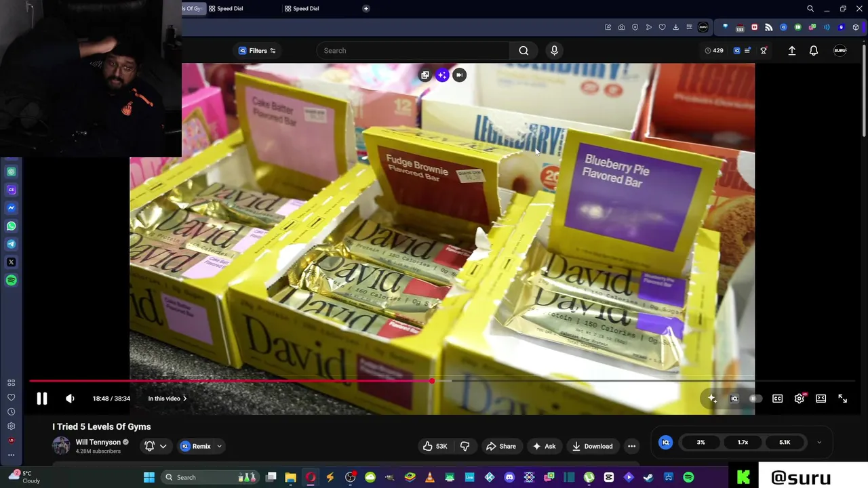This screenshot has width=868, height=488.
Task: Add page to bookmarks heart icon
Action: 662,27
